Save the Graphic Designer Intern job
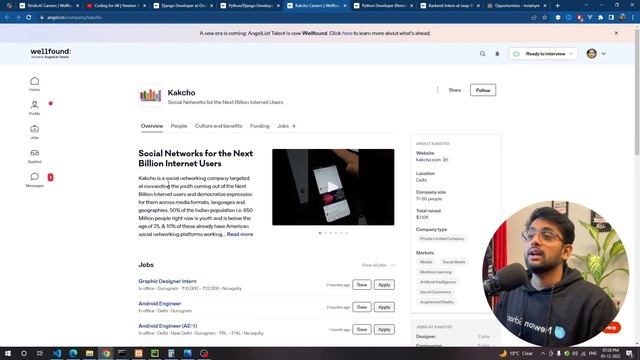The image size is (640, 360). click(x=362, y=284)
